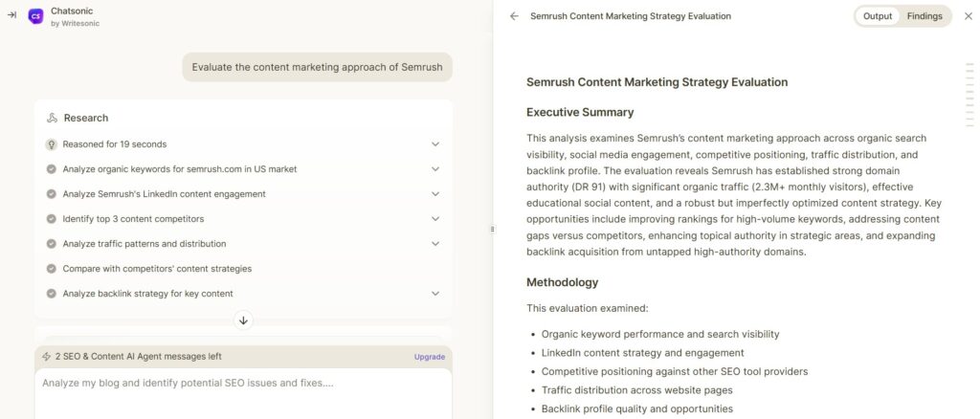Switch to the Findings view toggle
This screenshot has height=419, width=980.
click(x=924, y=16)
